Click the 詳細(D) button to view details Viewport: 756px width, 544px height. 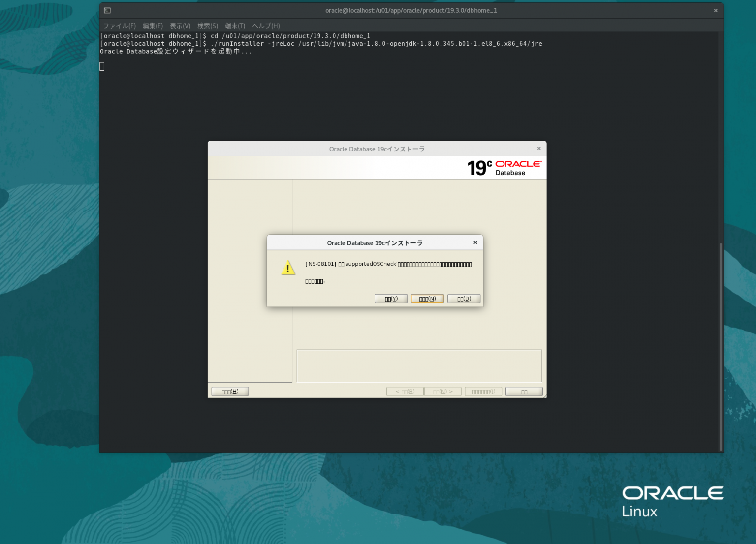pos(463,299)
